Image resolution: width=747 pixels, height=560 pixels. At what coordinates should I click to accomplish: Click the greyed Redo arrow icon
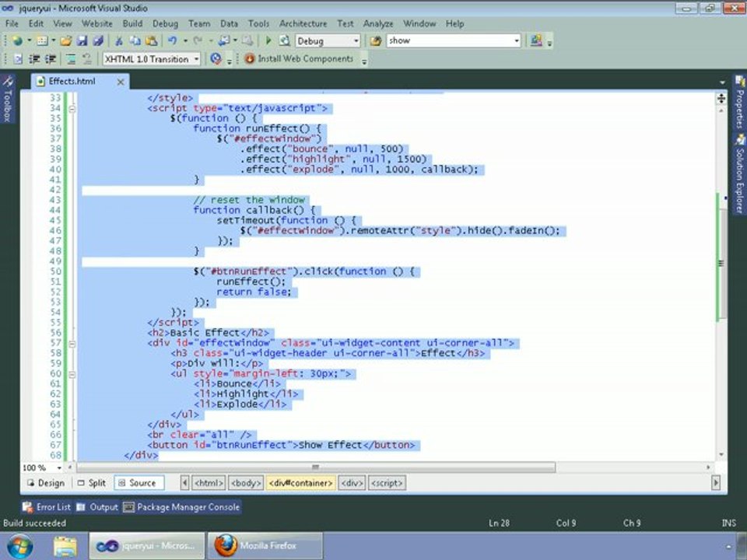pyautogui.click(x=198, y=41)
